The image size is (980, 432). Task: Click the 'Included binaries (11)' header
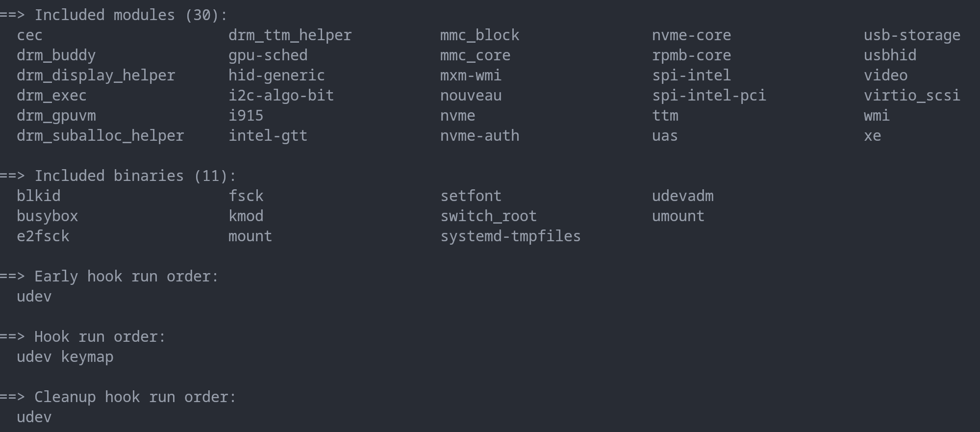click(135, 176)
